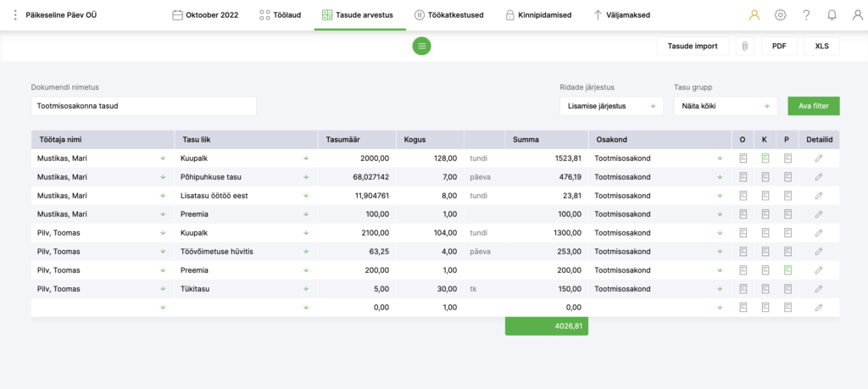Screen dimensions: 868x389
Task: Edit details pencil for Mari Kuupalk row
Action: click(819, 158)
